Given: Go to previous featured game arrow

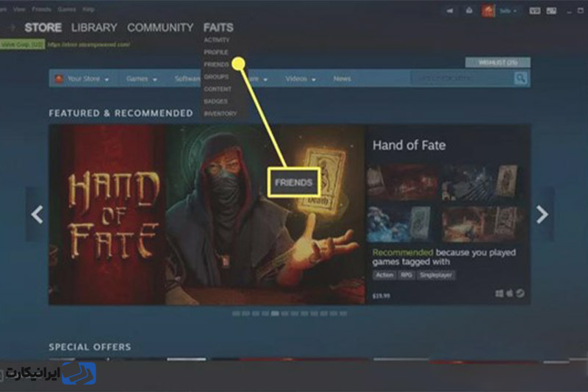Looking at the screenshot, I should coord(37,214).
